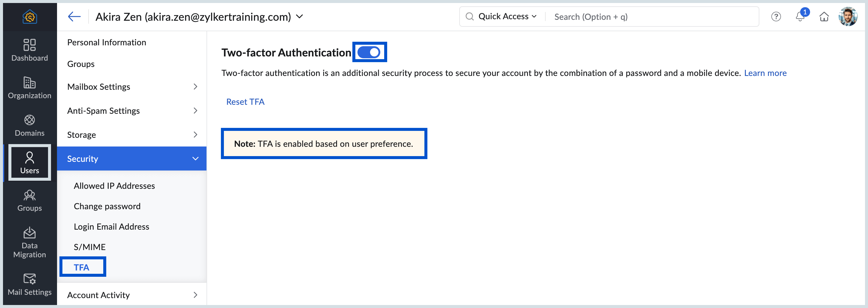Open Data Migration from sidebar
Screen dimensions: 868x308
(x=30, y=242)
